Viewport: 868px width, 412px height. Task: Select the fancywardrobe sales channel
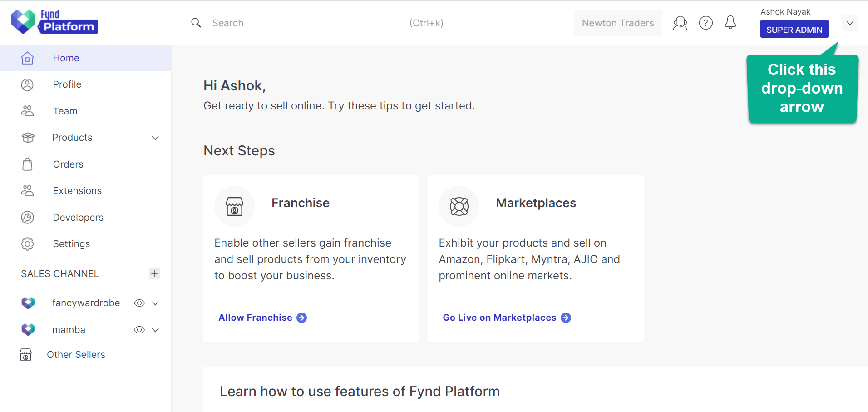coord(86,303)
